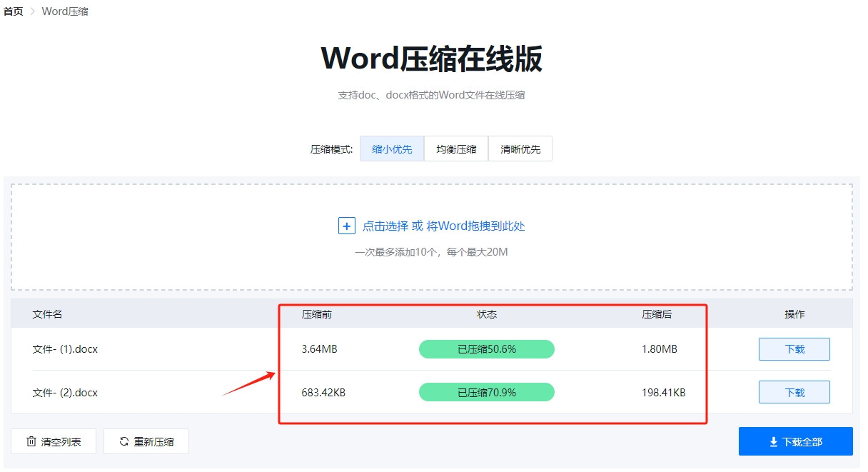This screenshot has height=472, width=868.
Task: Click the plus icon in the upload area
Action: click(x=346, y=226)
